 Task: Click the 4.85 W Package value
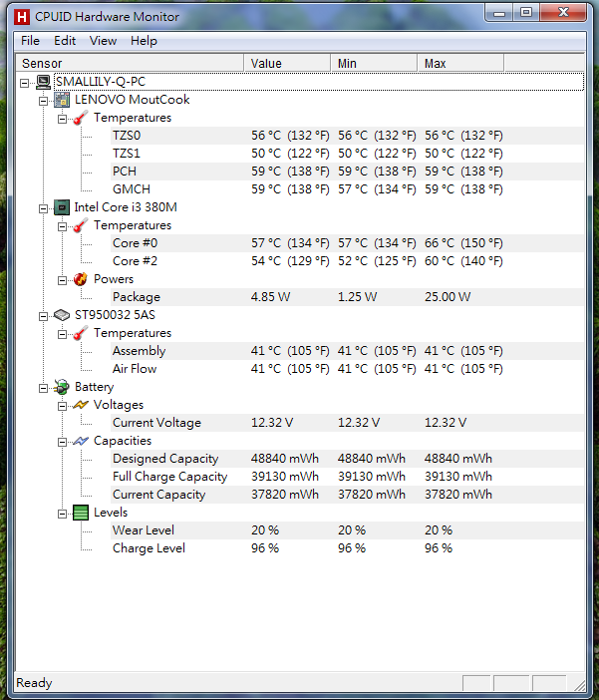pos(270,297)
